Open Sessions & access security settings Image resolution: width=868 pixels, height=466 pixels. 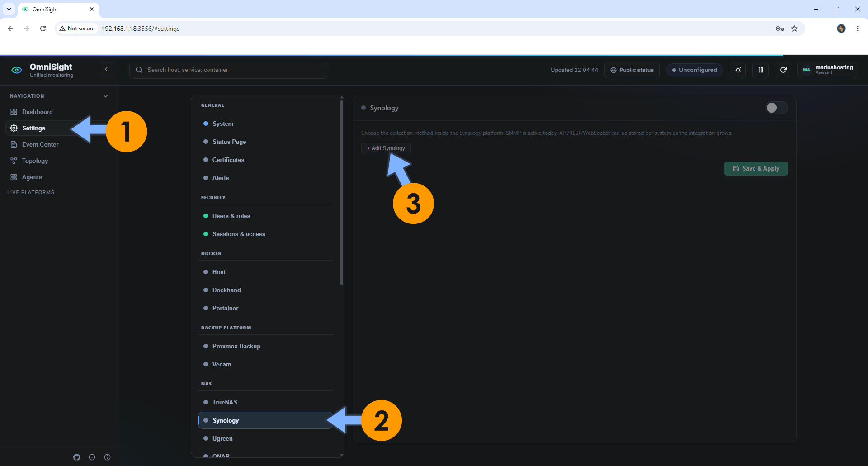click(x=265, y=234)
